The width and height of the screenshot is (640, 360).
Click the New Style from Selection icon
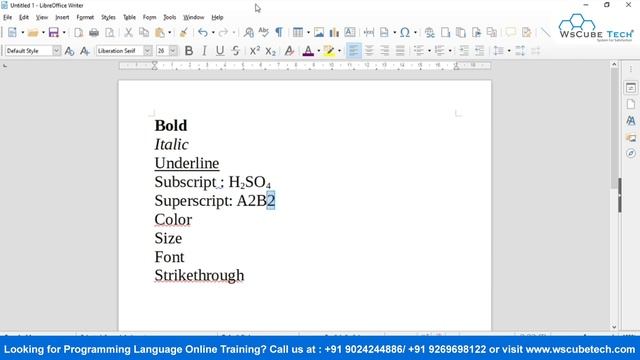tap(84, 51)
